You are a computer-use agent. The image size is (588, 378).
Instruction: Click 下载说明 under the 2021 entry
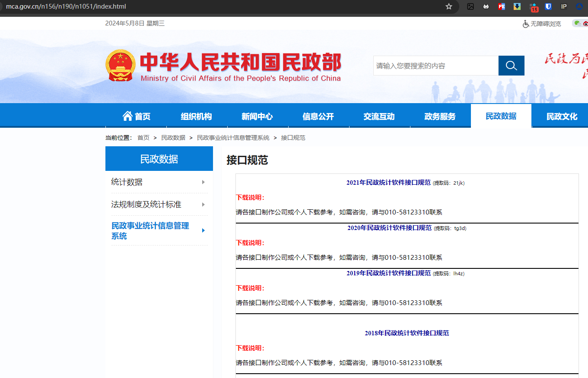[250, 198]
